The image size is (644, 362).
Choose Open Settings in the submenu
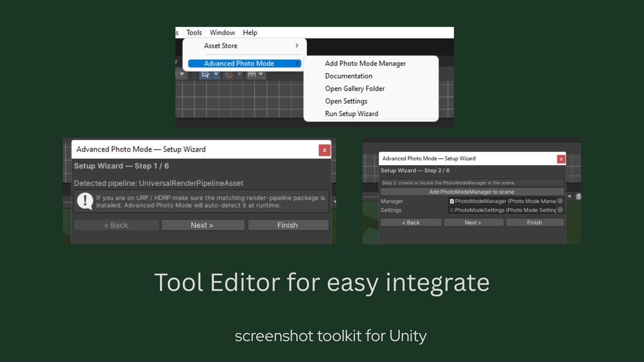[346, 101]
